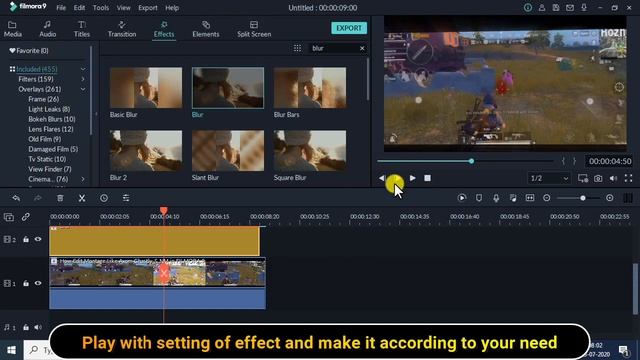Undo the last action
Viewport: 640px width, 360px height.
pos(16,198)
